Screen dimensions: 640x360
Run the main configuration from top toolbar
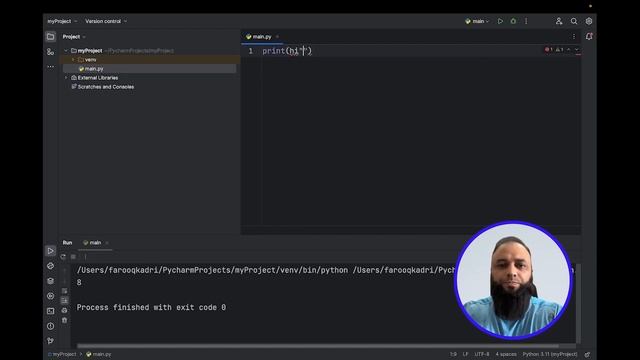click(500, 21)
